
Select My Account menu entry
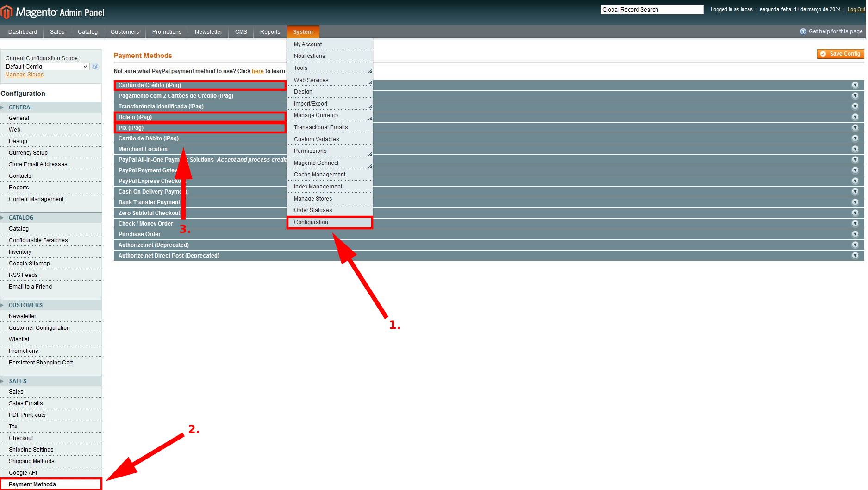coord(330,44)
